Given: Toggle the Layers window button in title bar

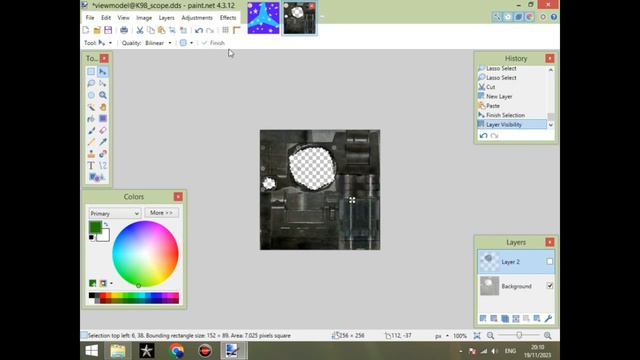Looking at the screenshot, I should point(518,17).
